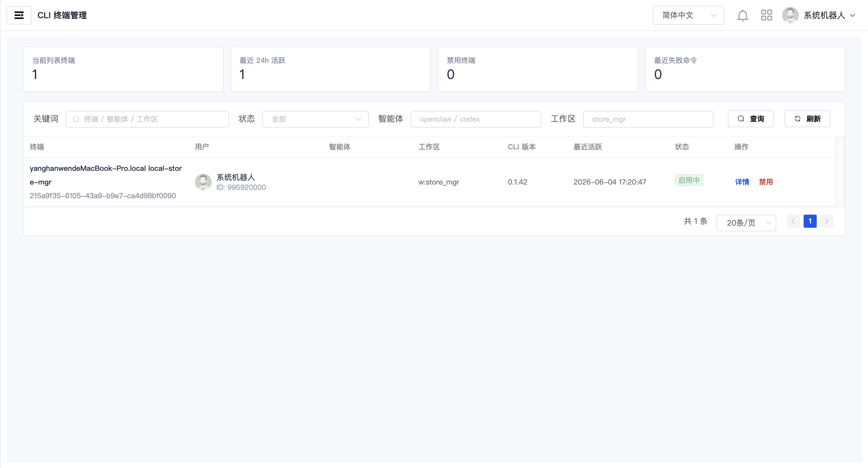Viewport: 868px width, 468px height.
Task: Click the 当前列表终端 stat card
Action: [x=123, y=69]
